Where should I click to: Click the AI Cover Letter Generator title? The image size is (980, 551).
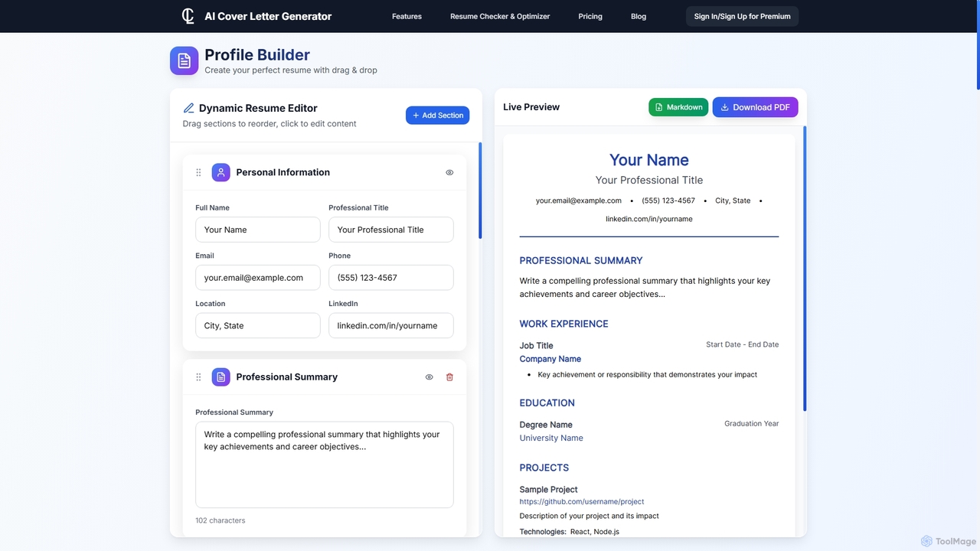pos(268,16)
